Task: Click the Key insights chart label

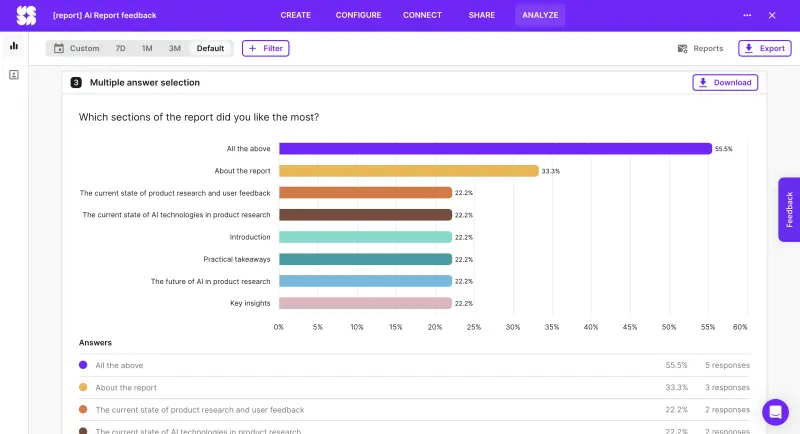Action: [250, 303]
